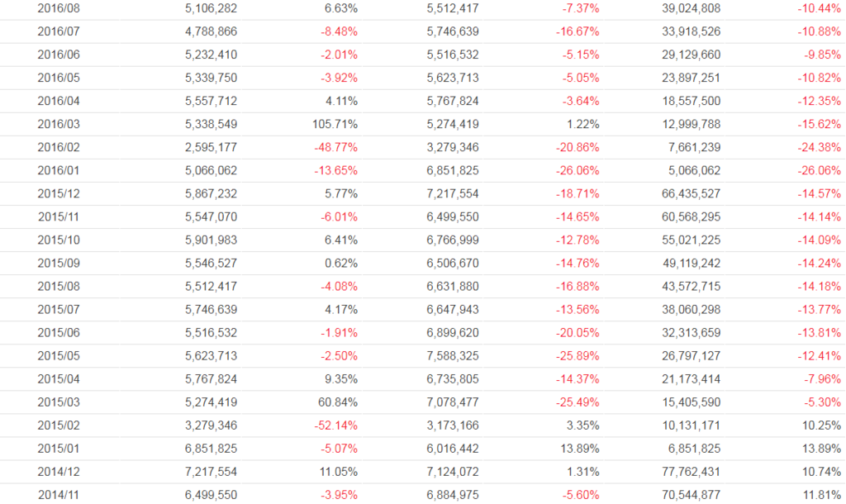
Task: Select the 105.71% value in 2016/03 row
Action: click(334, 124)
